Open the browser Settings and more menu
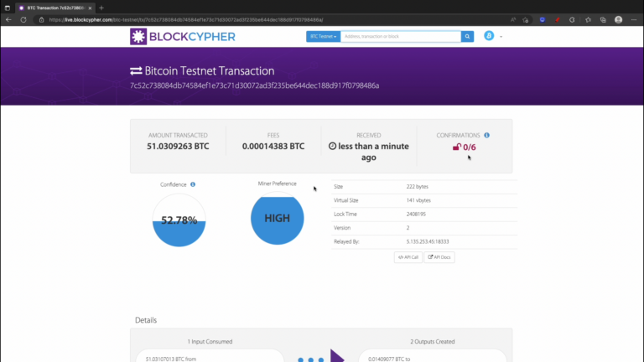 click(x=634, y=20)
